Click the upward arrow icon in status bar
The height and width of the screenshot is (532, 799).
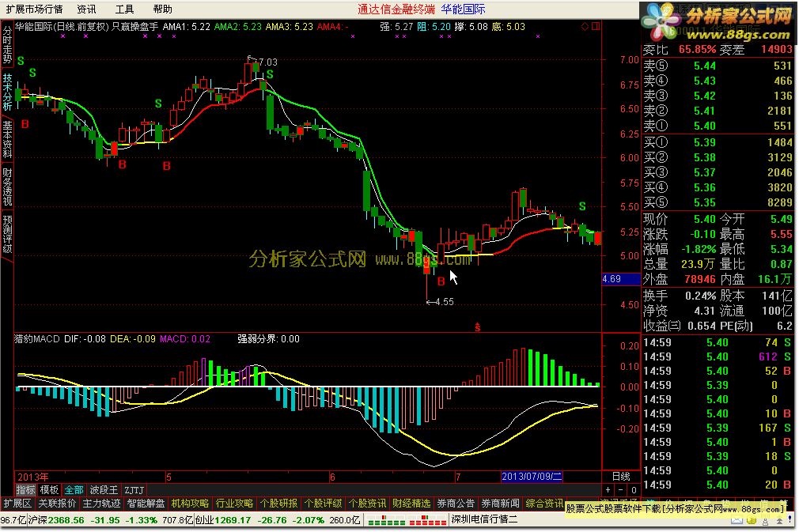pyautogui.click(x=780, y=520)
